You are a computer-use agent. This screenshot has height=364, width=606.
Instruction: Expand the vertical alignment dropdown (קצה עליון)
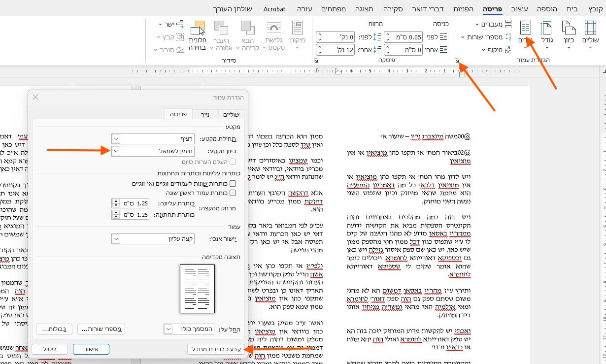pyautogui.click(x=116, y=239)
